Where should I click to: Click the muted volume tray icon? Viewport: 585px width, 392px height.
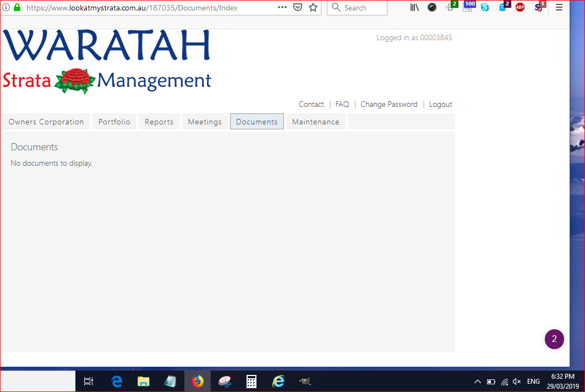517,382
